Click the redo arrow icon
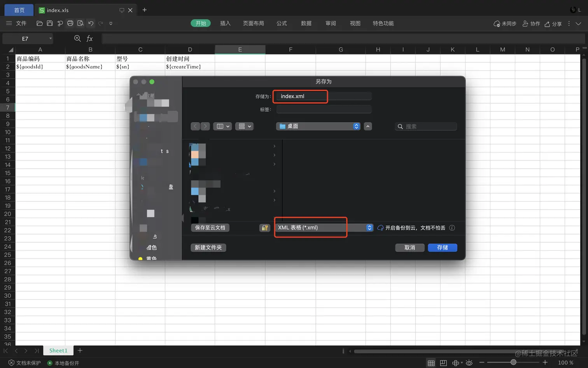 point(101,23)
